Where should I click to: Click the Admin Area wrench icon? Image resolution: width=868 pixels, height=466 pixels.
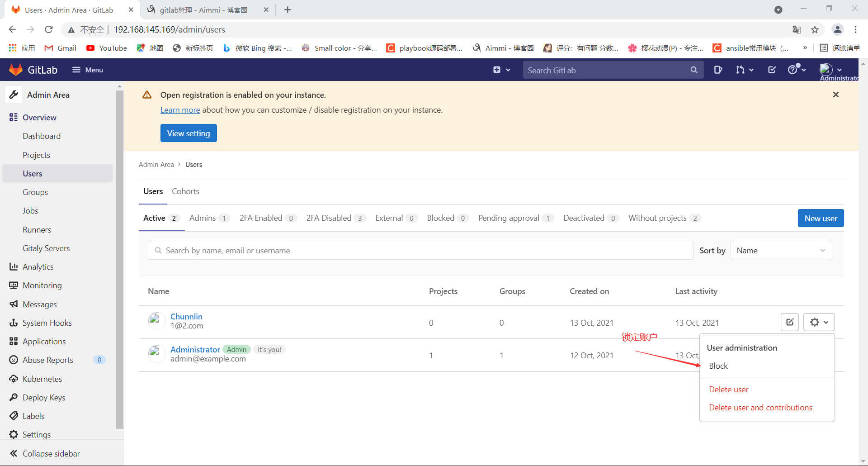(14, 95)
